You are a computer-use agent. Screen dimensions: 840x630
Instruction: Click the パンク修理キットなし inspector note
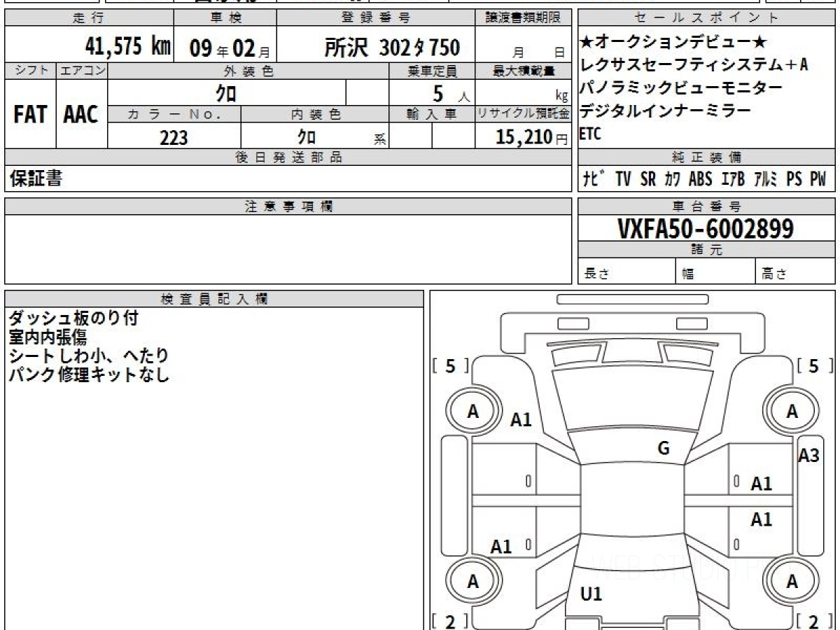click(89, 374)
